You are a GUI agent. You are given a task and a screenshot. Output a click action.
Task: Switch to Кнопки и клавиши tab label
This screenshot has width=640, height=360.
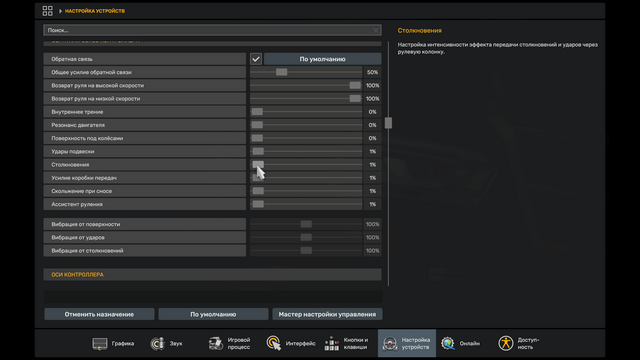(x=356, y=344)
